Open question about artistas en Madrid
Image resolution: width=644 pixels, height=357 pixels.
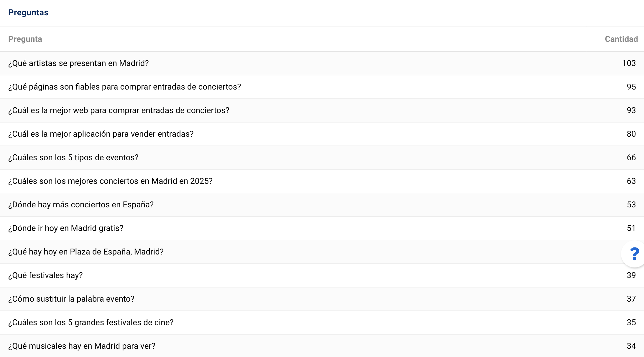(x=78, y=63)
